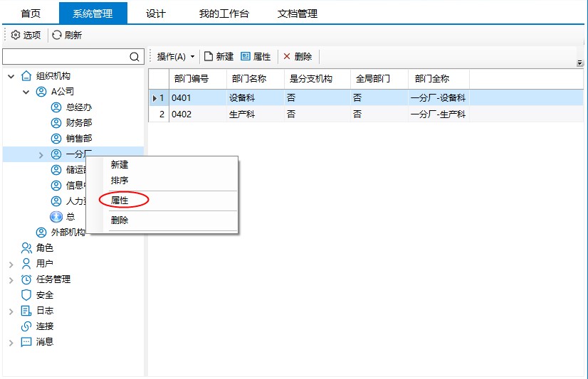Click the 部门全称 column header
The image size is (588, 379).
click(439, 79)
